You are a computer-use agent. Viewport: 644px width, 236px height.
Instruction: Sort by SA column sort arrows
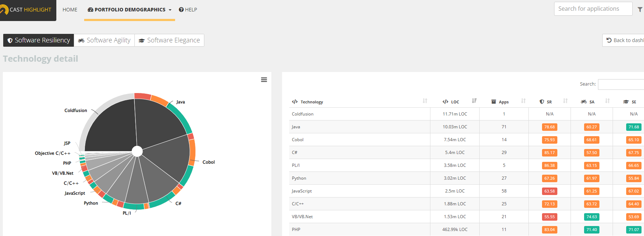pyautogui.click(x=608, y=101)
